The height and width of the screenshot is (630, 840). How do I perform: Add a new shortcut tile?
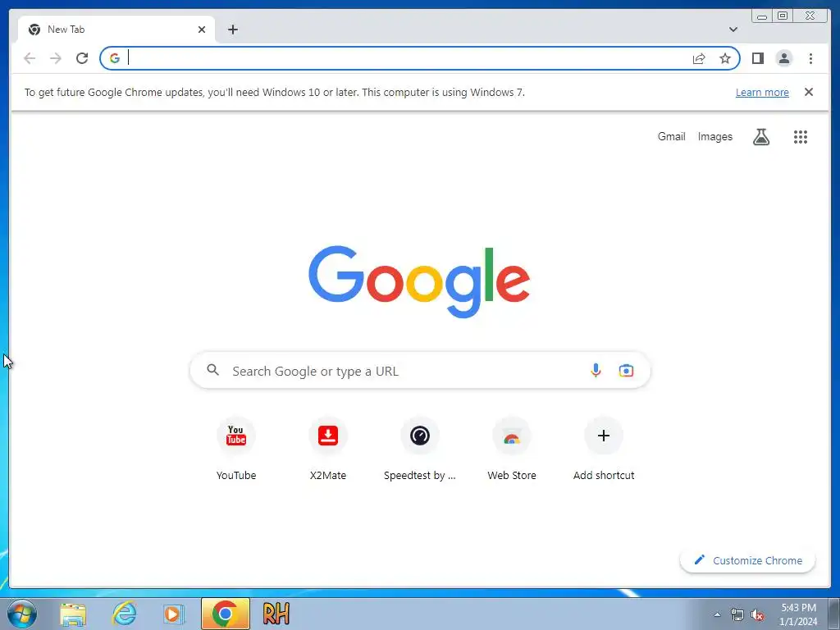(x=604, y=449)
